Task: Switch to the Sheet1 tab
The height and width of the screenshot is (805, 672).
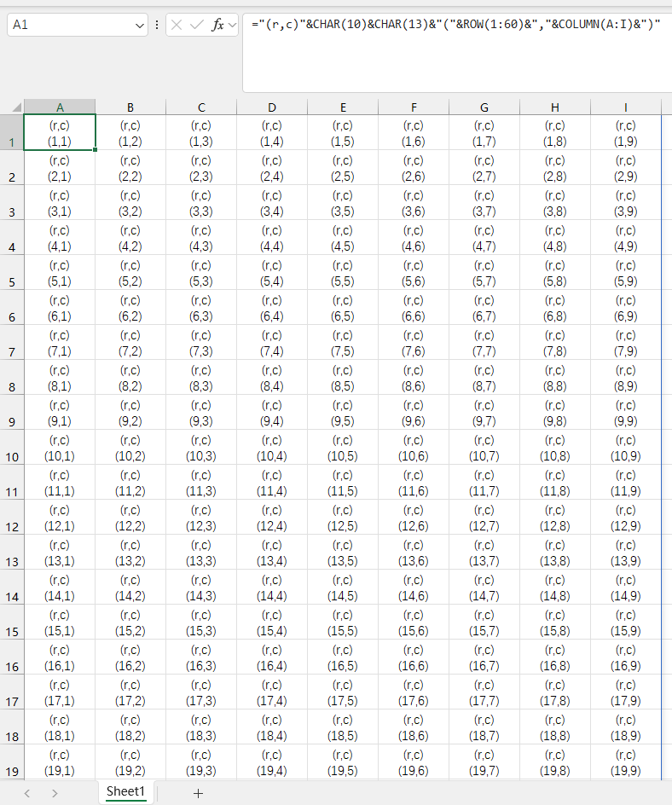Action: [125, 792]
